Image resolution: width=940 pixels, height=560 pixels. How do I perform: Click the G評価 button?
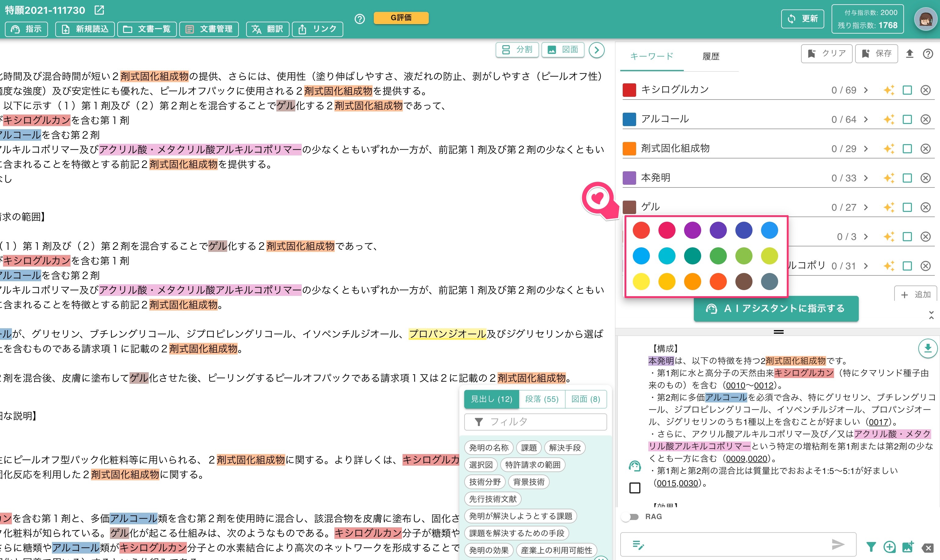click(401, 18)
